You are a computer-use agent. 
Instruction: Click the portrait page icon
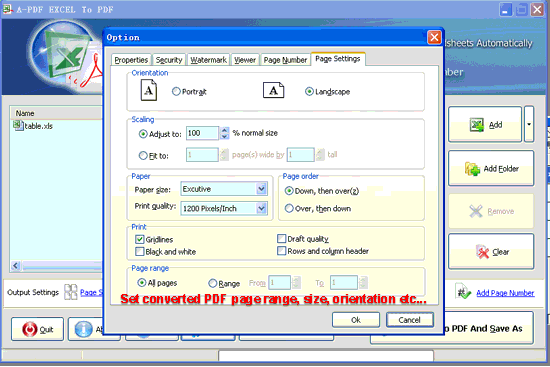coord(149,90)
